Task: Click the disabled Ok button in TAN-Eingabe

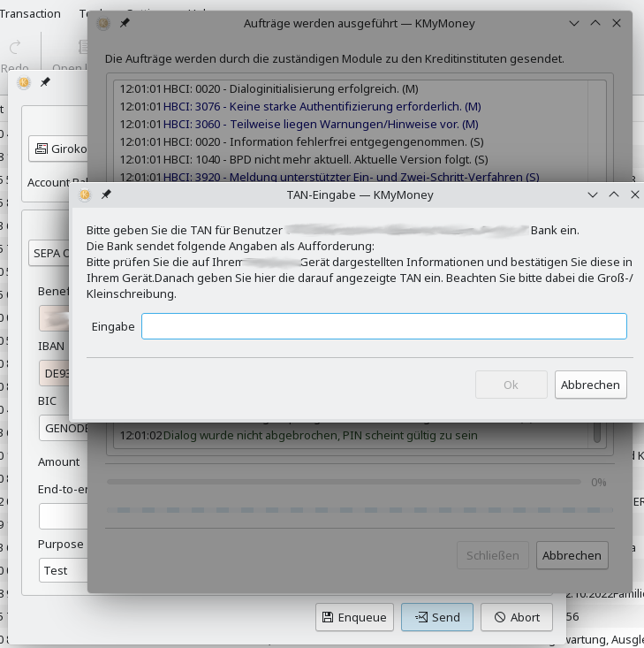Action: pos(511,385)
